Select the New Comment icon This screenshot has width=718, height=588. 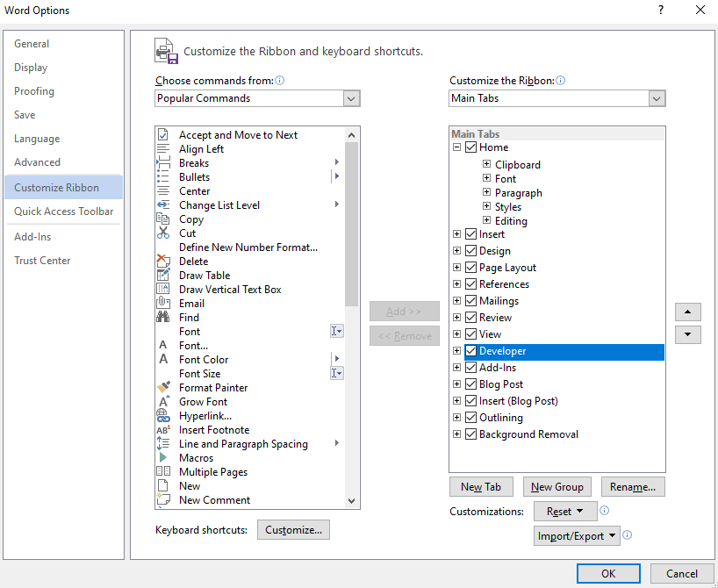163,499
